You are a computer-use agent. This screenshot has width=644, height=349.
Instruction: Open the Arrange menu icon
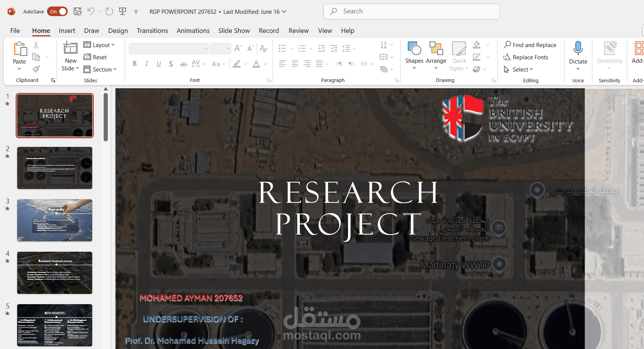[436, 48]
